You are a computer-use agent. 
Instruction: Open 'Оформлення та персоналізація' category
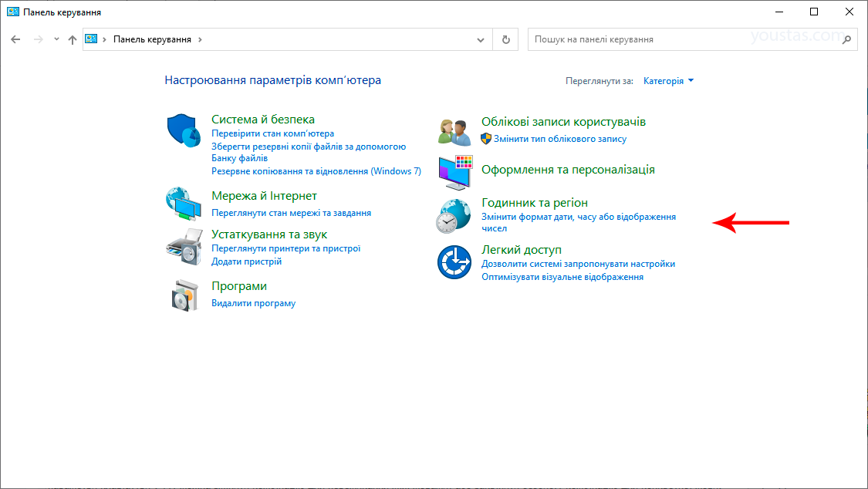(x=568, y=170)
